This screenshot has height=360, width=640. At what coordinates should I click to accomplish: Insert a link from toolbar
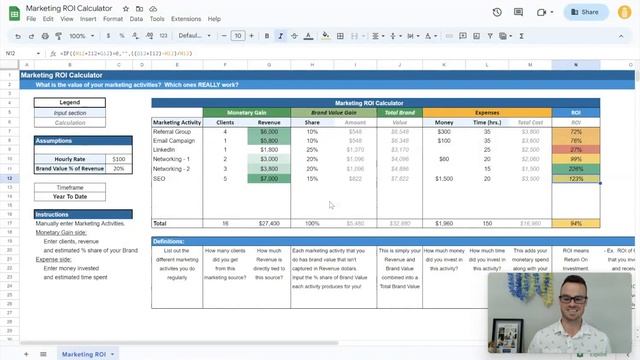click(449, 36)
